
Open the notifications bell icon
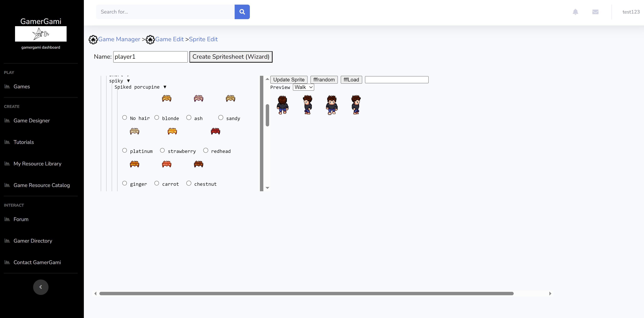(x=575, y=12)
